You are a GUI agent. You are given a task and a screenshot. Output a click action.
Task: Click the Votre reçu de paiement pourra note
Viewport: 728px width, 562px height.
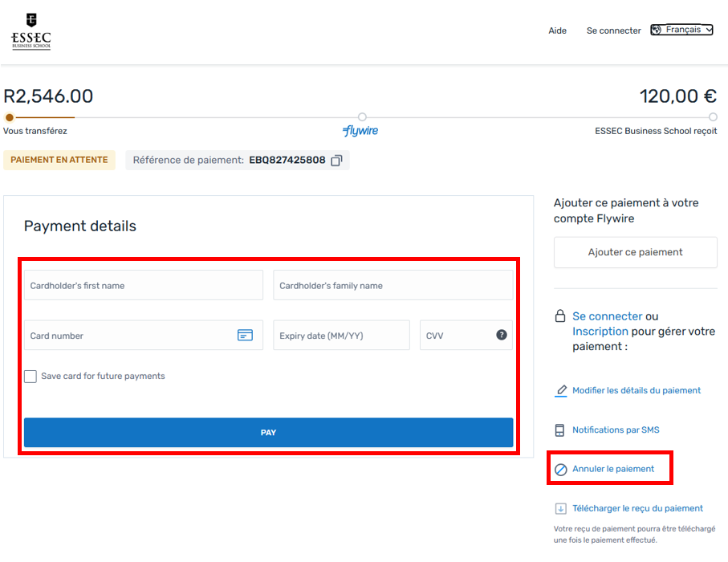[634, 535]
